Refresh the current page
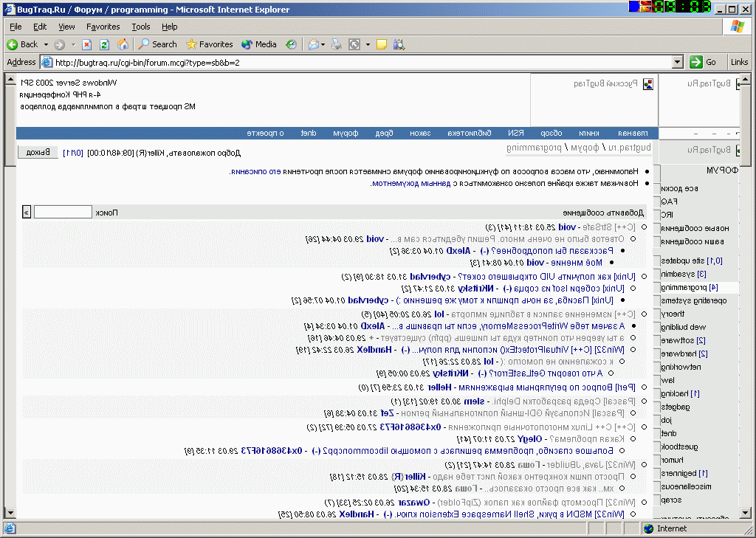This screenshot has width=756, height=538. [x=104, y=44]
